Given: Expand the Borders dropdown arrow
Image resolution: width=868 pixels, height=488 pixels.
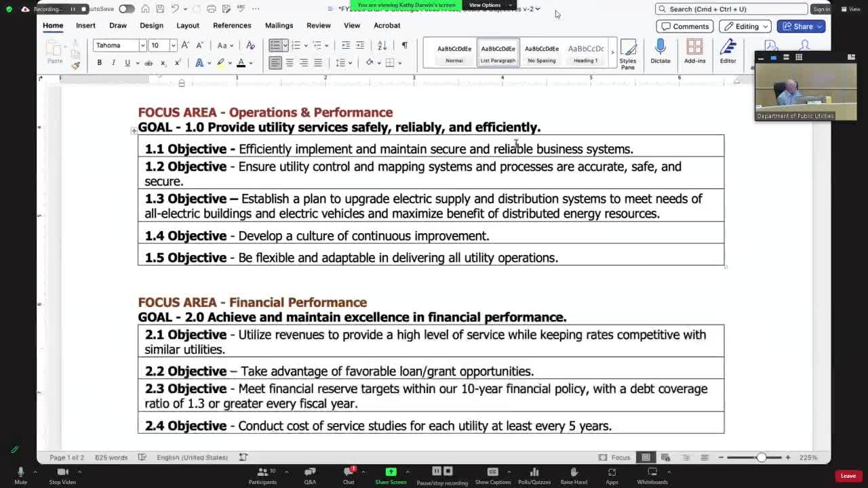Looking at the screenshot, I should click(x=400, y=62).
